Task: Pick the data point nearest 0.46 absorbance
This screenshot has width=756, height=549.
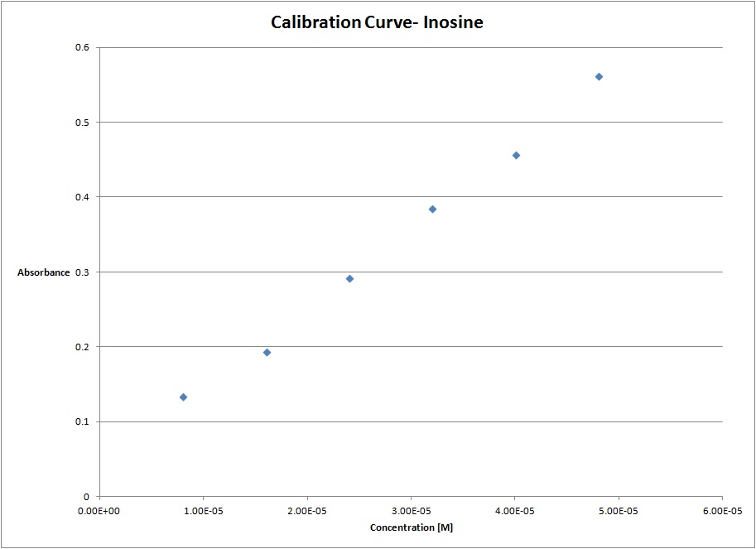Action: point(516,156)
